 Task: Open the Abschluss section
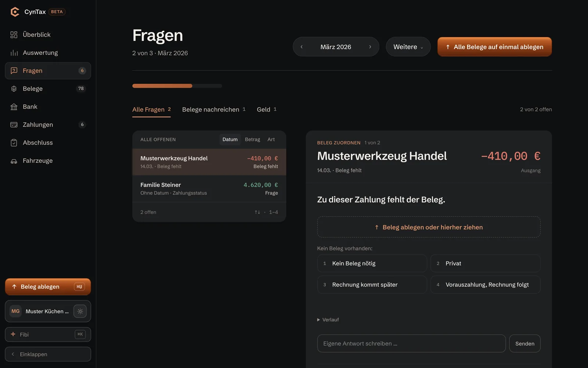[x=48, y=143]
